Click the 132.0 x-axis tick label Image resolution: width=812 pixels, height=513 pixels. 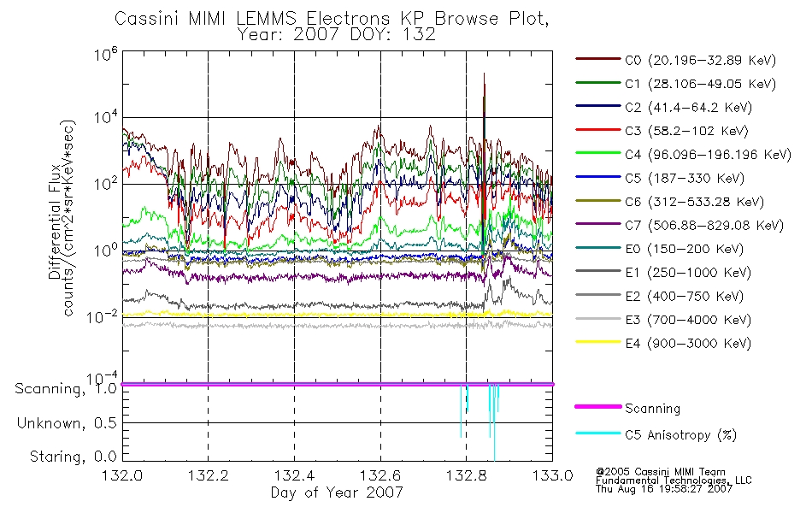pos(122,475)
